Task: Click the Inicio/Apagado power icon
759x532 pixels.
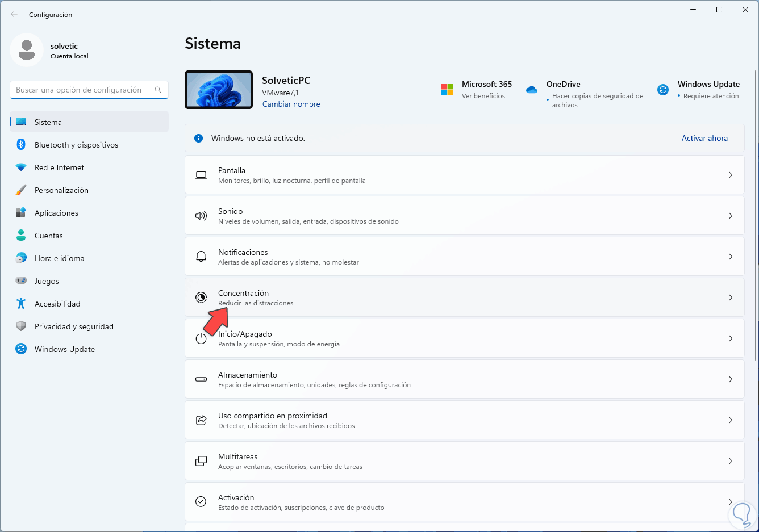Action: pyautogui.click(x=201, y=338)
